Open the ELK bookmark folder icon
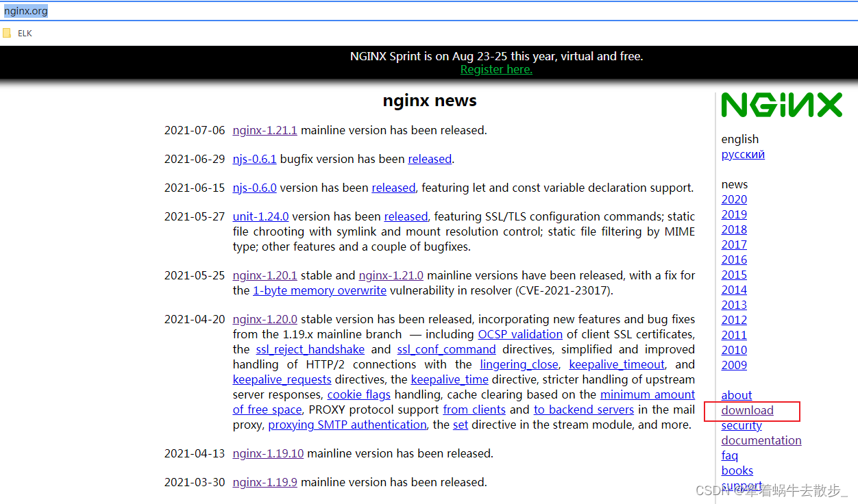Image resolution: width=858 pixels, height=504 pixels. 7,33
